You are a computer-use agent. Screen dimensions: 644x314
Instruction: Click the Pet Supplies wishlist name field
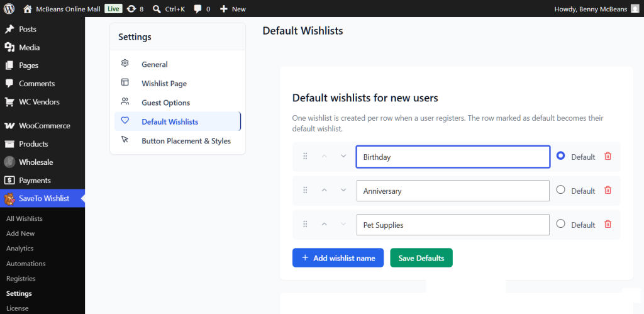(x=453, y=225)
